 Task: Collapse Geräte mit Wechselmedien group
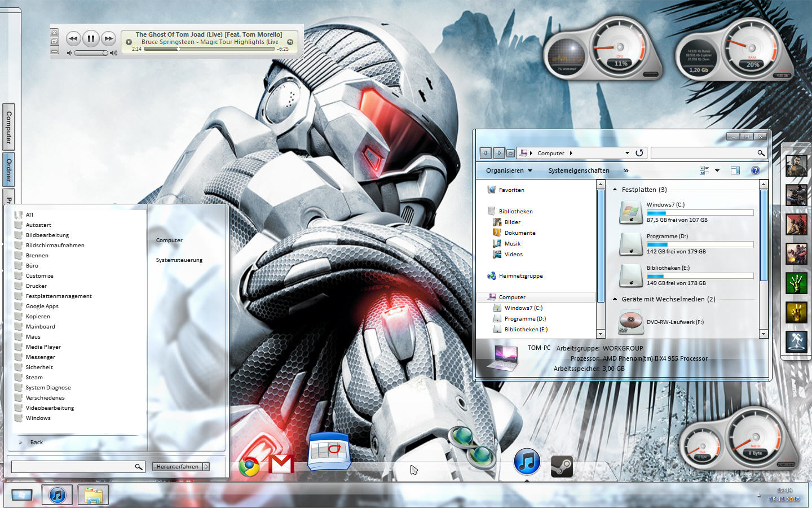pos(615,299)
